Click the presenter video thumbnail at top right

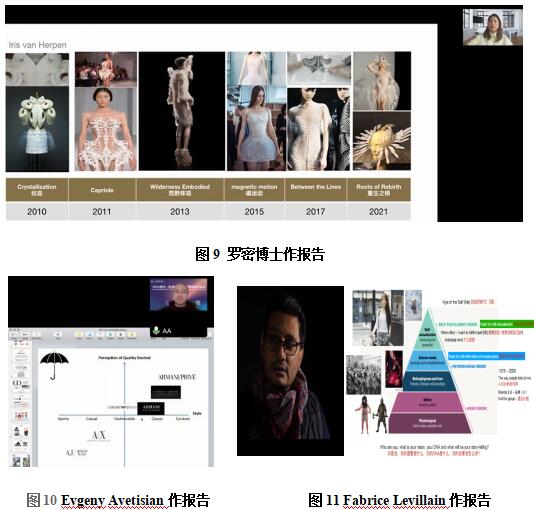tap(492, 27)
